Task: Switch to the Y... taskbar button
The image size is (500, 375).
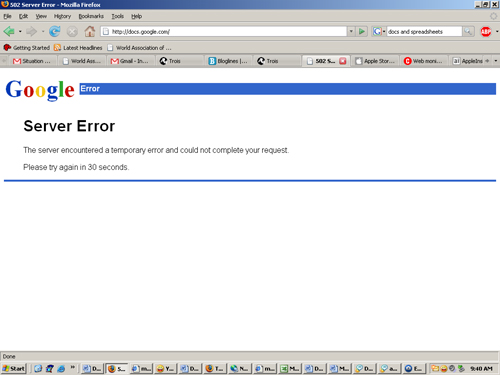Action: [x=165, y=368]
